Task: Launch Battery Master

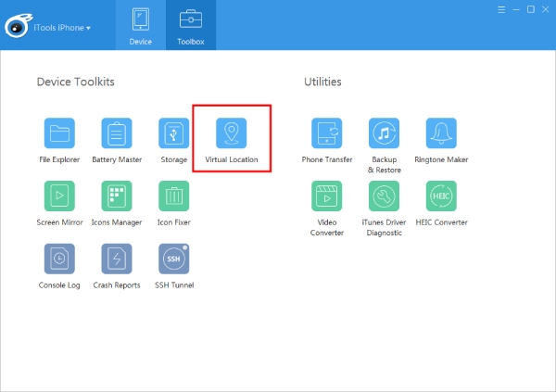Action: pyautogui.click(x=117, y=133)
